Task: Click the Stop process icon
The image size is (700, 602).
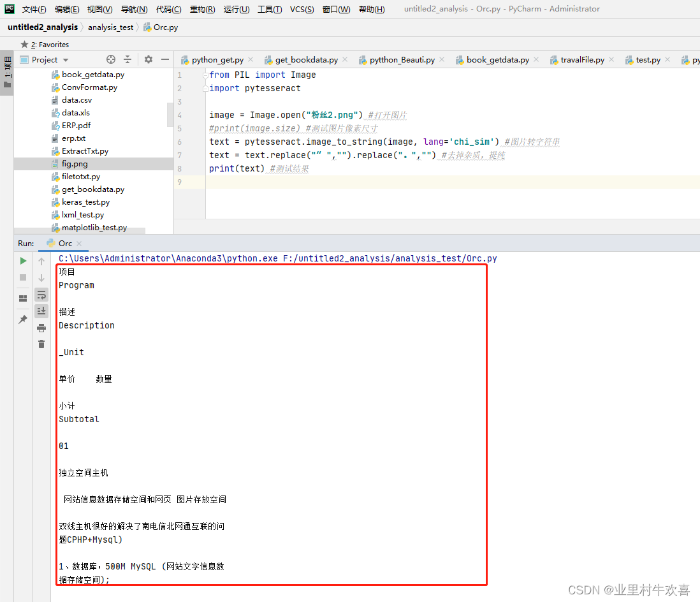Action: click(x=23, y=277)
